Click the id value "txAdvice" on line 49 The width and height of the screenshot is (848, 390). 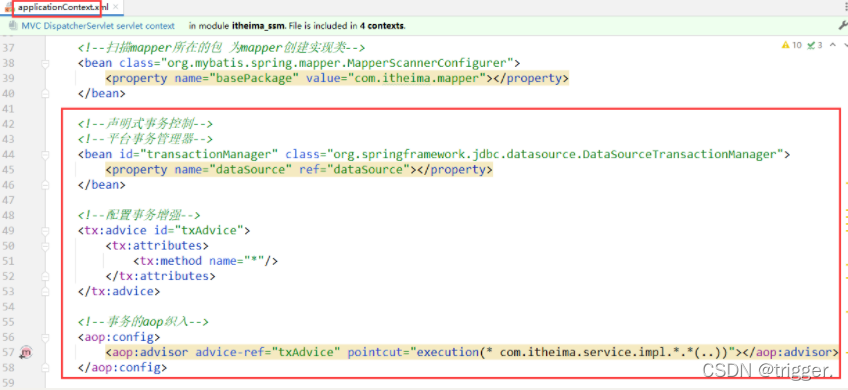coord(208,230)
